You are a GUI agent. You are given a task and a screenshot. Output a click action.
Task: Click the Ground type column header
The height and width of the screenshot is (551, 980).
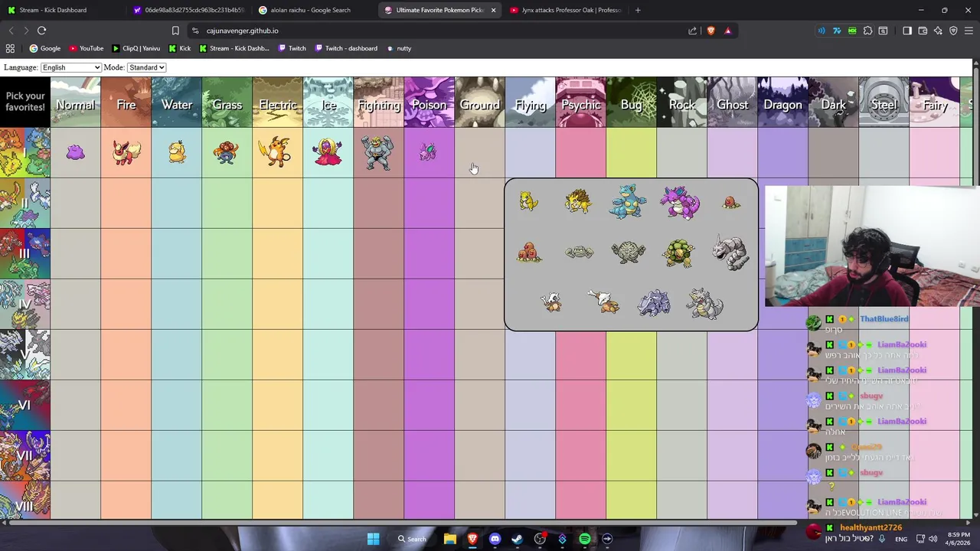[479, 102]
